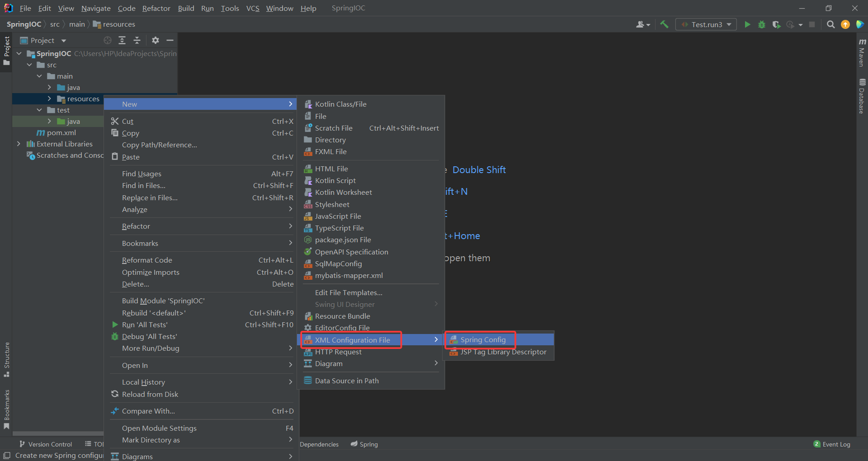Open the Test.run3 run configuration dropdown

pos(706,24)
